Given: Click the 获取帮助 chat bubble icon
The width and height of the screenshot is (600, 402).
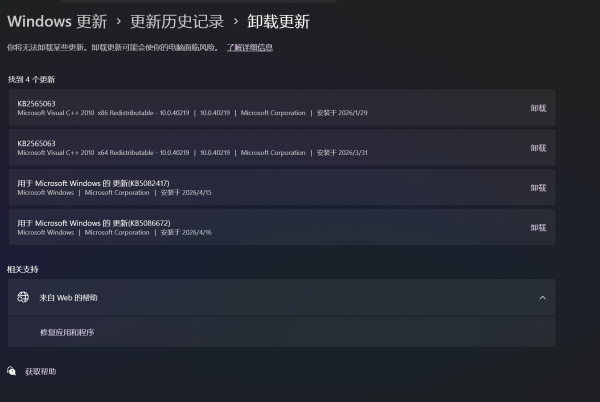Looking at the screenshot, I should coord(11,371).
